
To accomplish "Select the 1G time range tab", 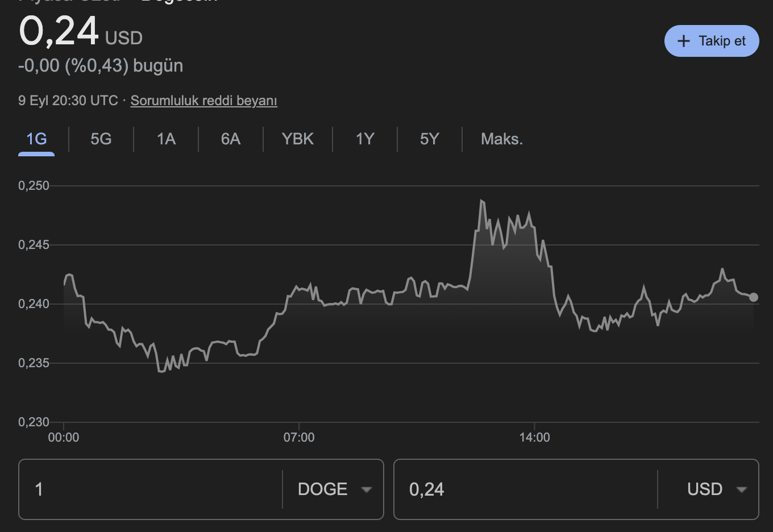I will (36, 139).
